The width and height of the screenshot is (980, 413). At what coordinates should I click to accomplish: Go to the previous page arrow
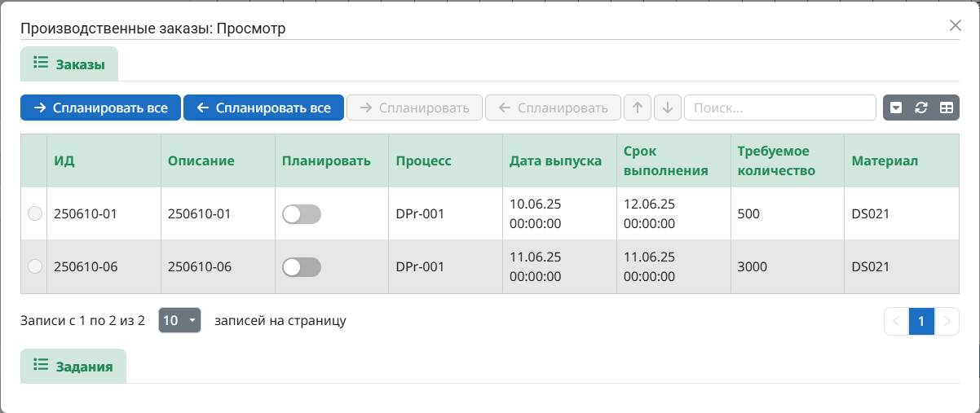click(896, 321)
